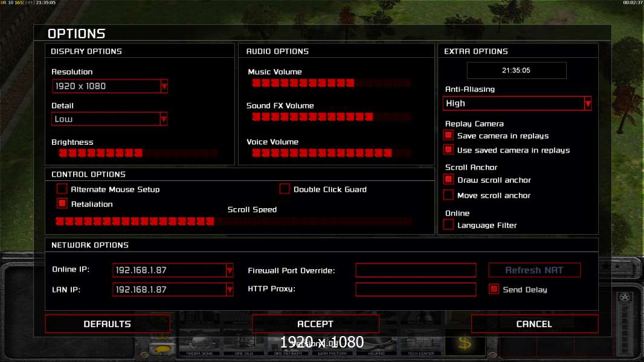The image size is (644, 362).
Task: Select the Radar Dome build icon
Action: [200, 345]
